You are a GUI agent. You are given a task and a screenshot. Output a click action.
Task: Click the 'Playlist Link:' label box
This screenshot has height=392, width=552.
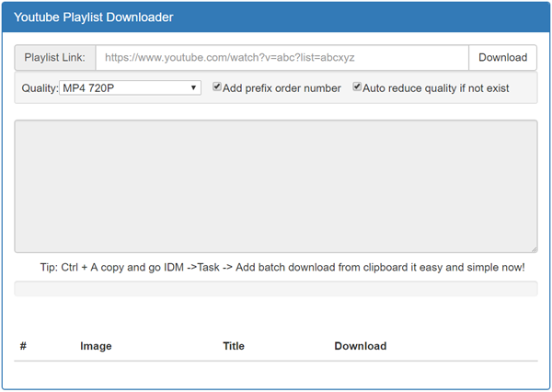55,57
